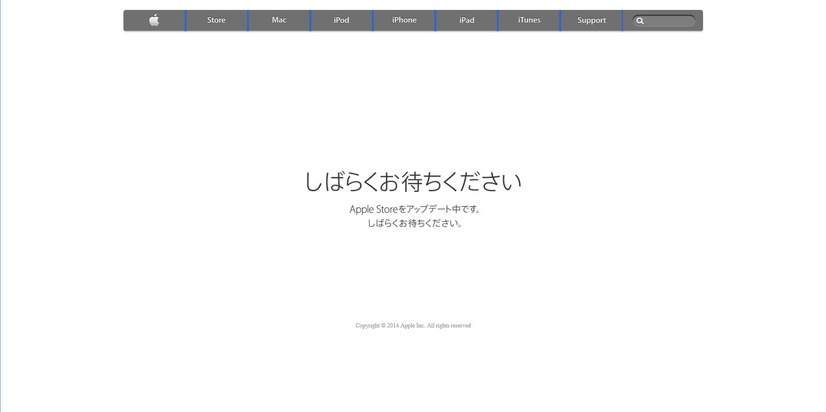The height and width of the screenshot is (412, 826).
Task: Focus the search input field
Action: 664,21
